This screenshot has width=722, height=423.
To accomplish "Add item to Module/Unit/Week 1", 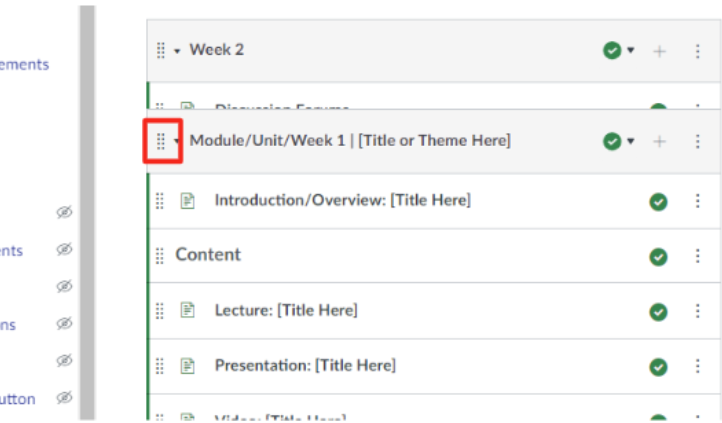I will point(659,142).
